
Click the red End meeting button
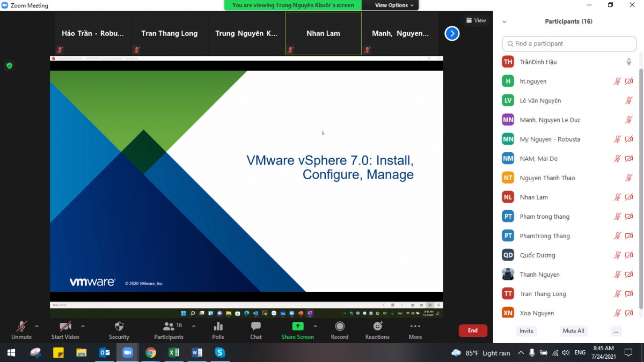[473, 330]
